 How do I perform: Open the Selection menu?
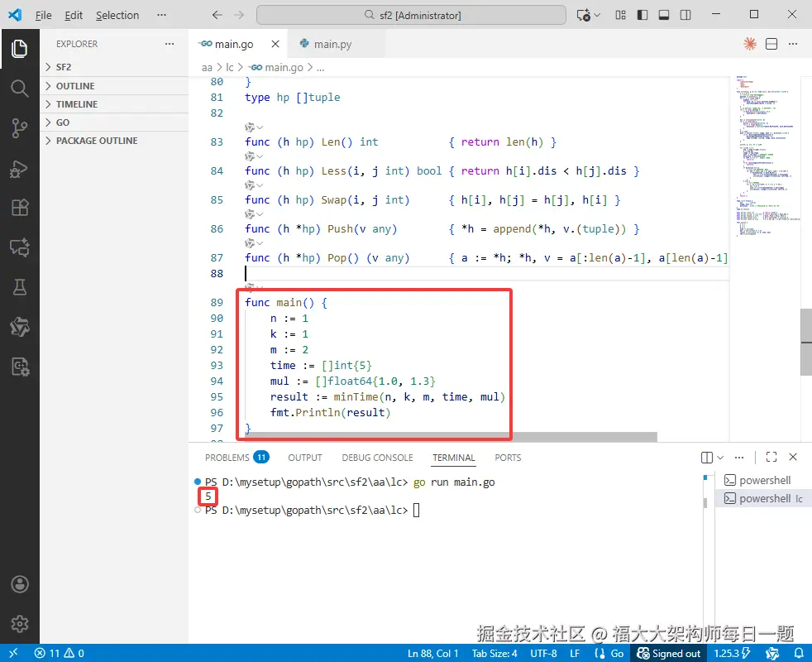pos(117,15)
